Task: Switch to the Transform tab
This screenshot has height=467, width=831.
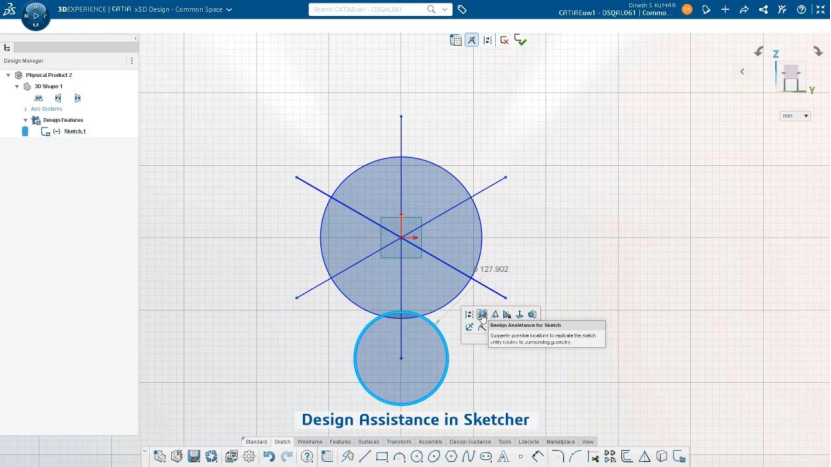Action: (399, 442)
